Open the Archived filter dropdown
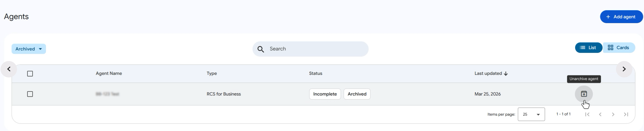 (x=29, y=49)
